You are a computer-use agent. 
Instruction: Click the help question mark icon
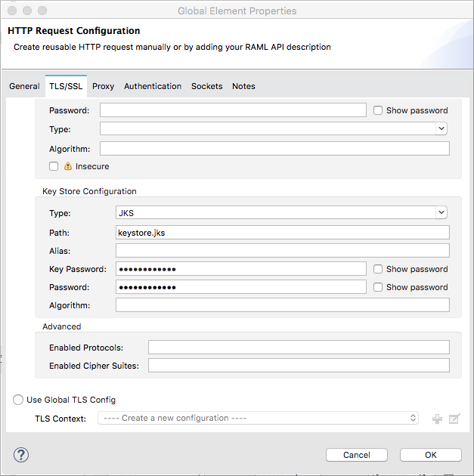coord(21,455)
